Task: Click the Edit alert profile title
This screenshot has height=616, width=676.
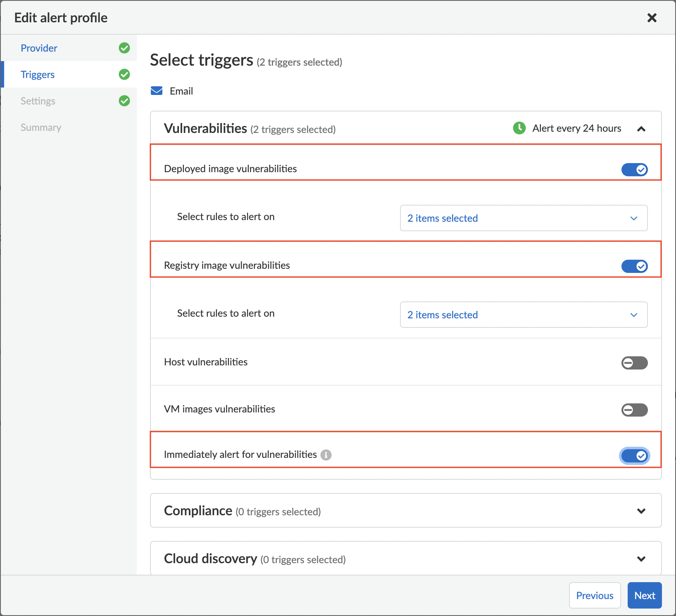Action: click(x=61, y=18)
